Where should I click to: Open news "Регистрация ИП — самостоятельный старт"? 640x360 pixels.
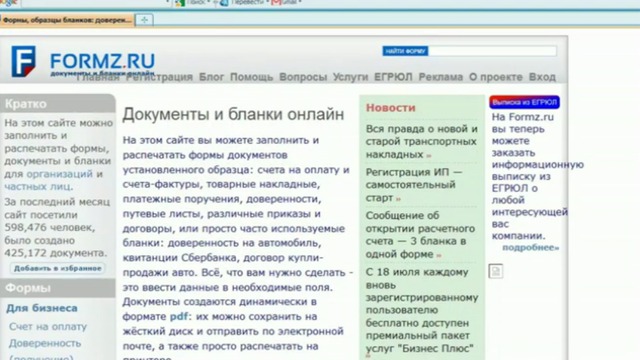414,185
